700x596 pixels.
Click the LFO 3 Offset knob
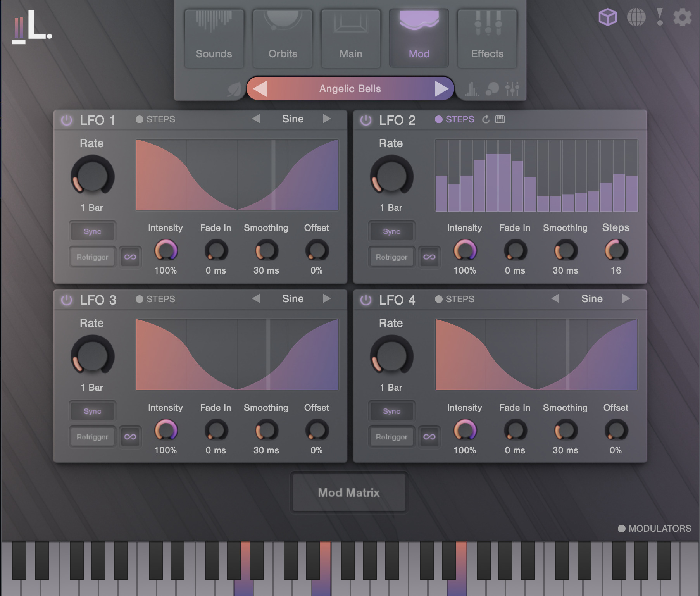(x=317, y=430)
